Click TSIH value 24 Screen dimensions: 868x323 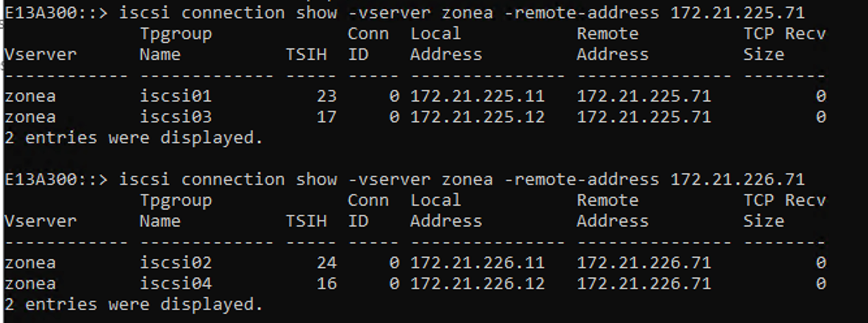[326, 263]
